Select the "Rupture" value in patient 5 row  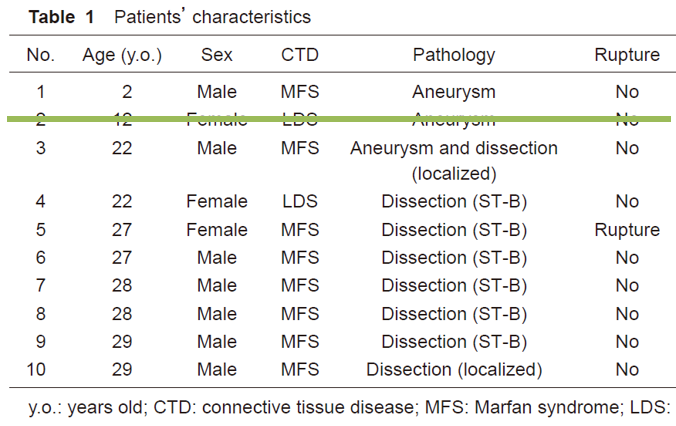(627, 229)
